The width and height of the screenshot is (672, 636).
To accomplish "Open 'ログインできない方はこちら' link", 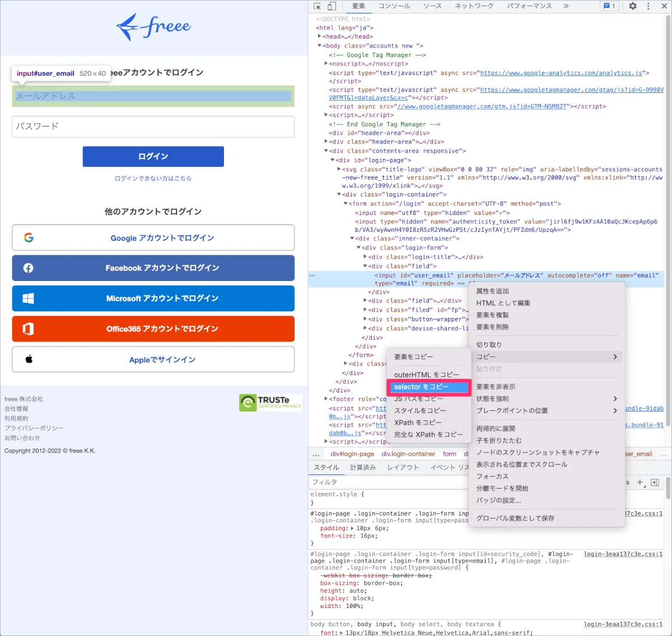I will coord(153,179).
